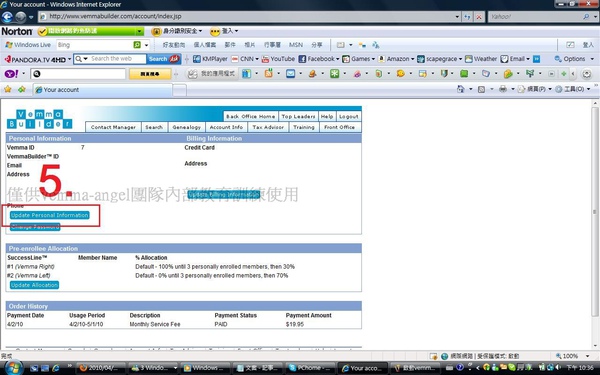
Task: Open the 工具(O) tools menu dropdown
Action: 588,89
